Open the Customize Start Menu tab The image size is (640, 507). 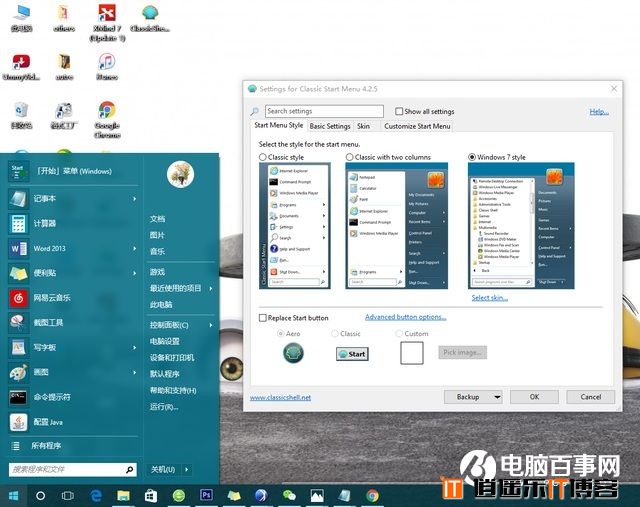pos(417,126)
